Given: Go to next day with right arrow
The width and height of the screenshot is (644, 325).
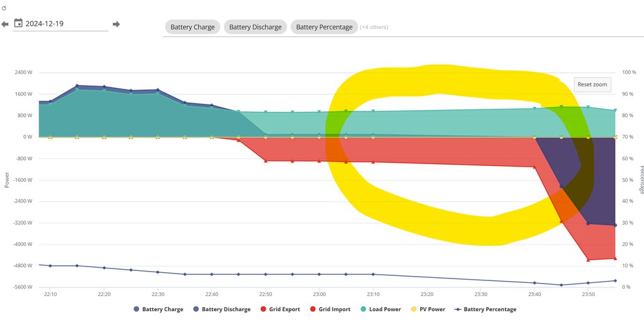Looking at the screenshot, I should point(116,25).
